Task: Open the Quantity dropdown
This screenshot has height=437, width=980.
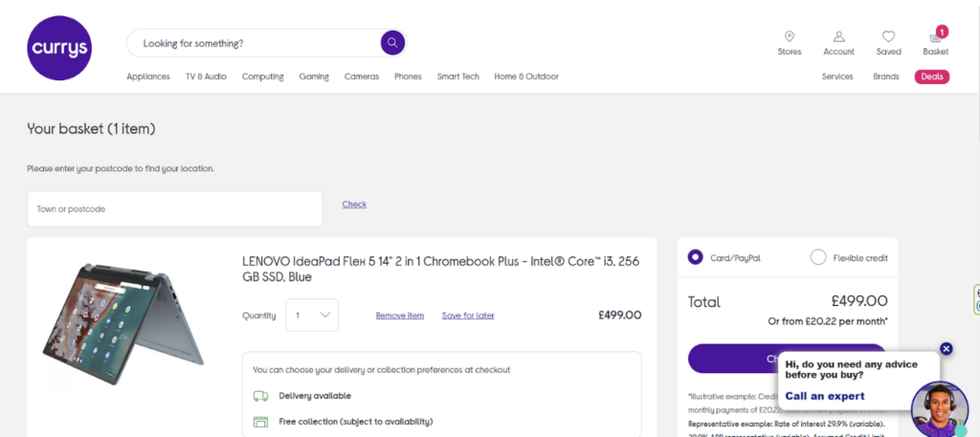Action: coord(312,316)
